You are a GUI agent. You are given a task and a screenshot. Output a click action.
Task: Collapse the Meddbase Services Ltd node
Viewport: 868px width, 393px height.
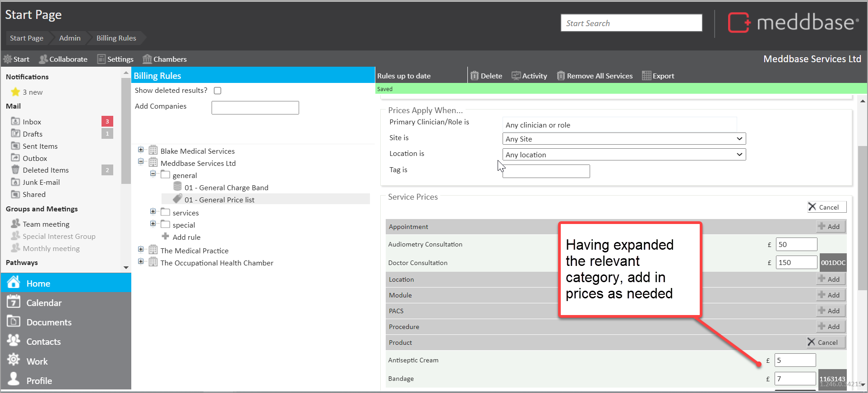[141, 161]
